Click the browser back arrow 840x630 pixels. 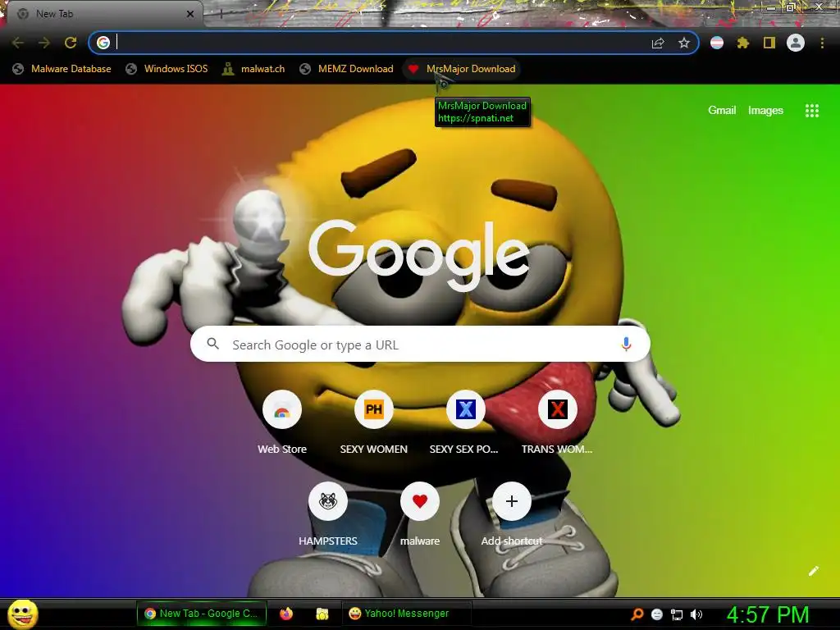[18, 43]
